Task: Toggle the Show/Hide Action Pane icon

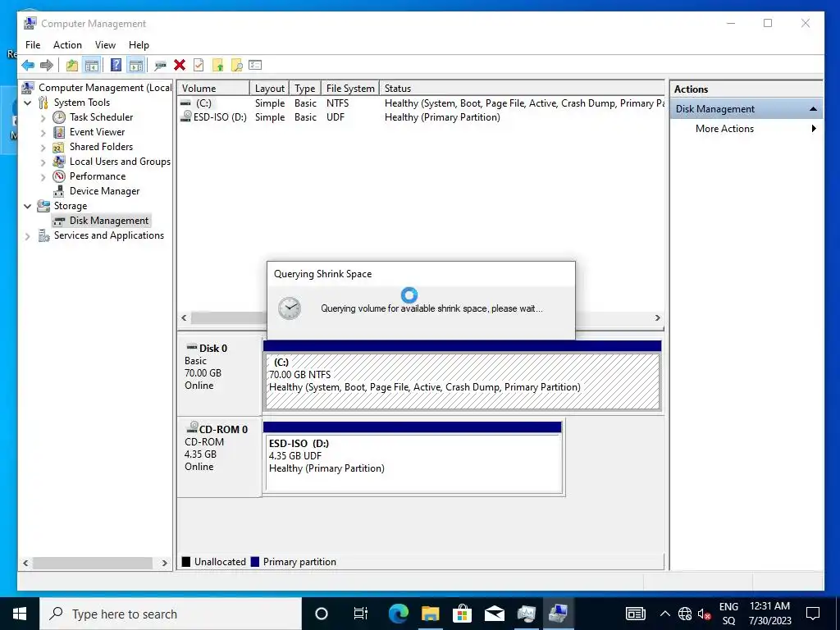Action: point(136,66)
